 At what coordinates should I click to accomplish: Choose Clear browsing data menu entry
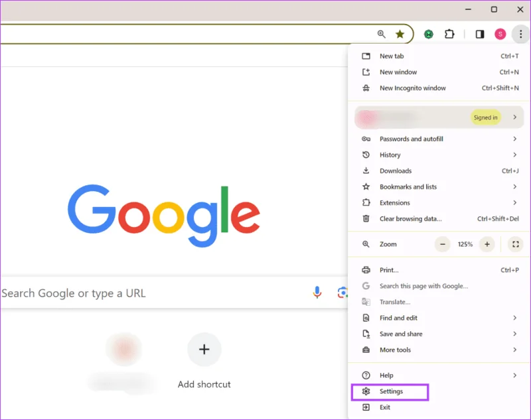pos(439,219)
